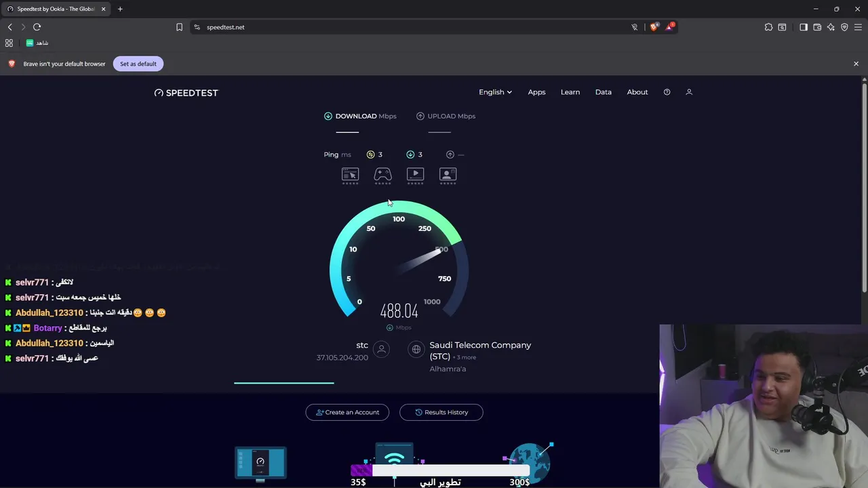Click the video conferencing experience icon

[448, 175]
